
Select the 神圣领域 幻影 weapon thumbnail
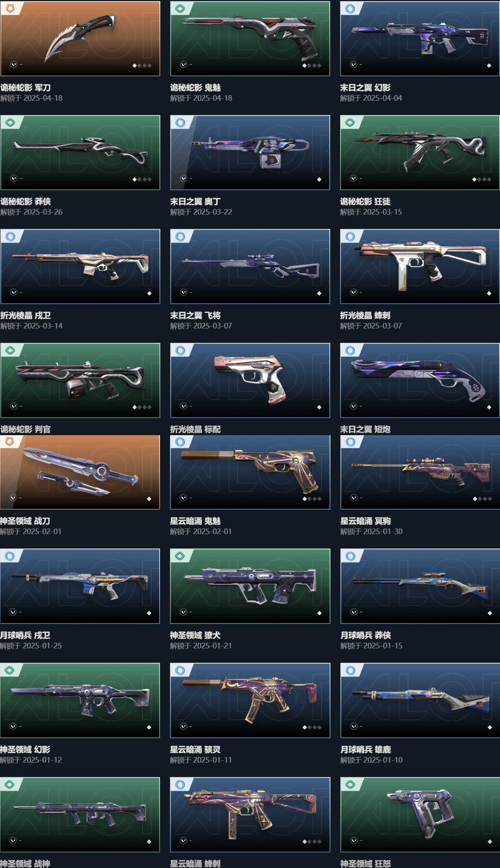click(x=80, y=700)
